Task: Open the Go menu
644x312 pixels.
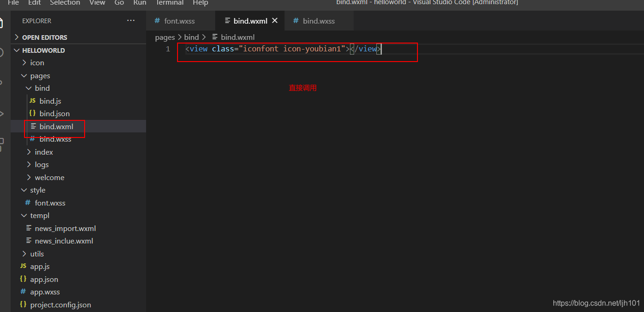Action: 119,2
